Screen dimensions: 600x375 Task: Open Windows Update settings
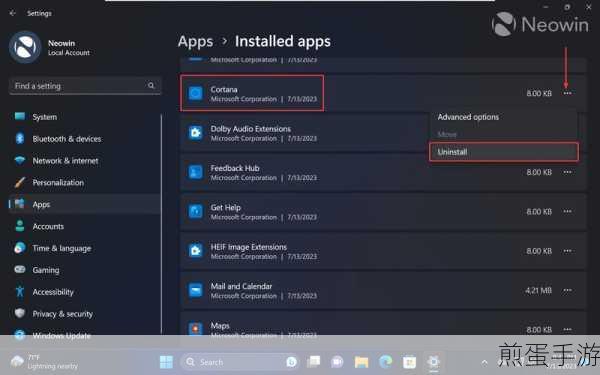click(85, 335)
